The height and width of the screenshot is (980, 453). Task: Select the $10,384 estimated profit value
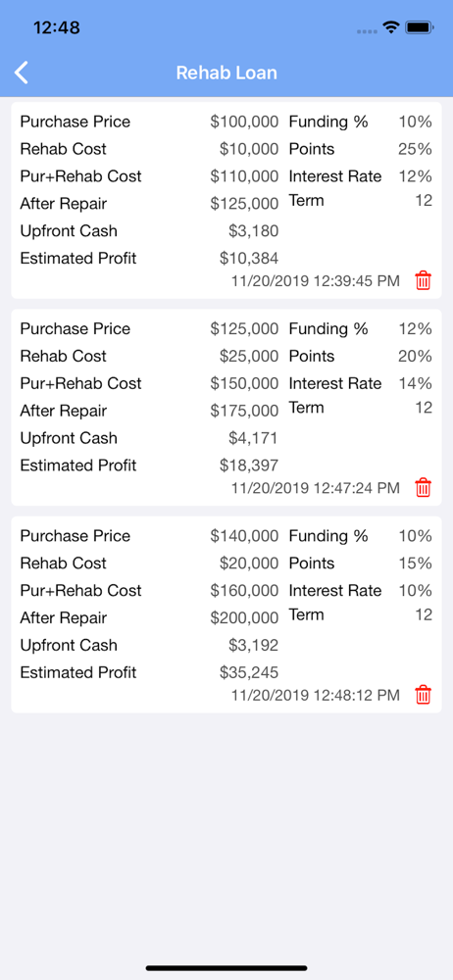[249, 258]
